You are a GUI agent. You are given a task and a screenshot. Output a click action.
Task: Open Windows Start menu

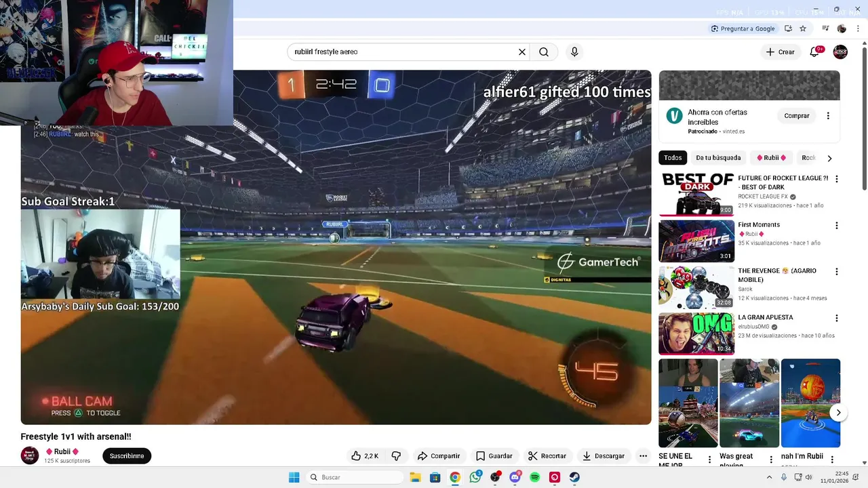pyautogui.click(x=294, y=477)
